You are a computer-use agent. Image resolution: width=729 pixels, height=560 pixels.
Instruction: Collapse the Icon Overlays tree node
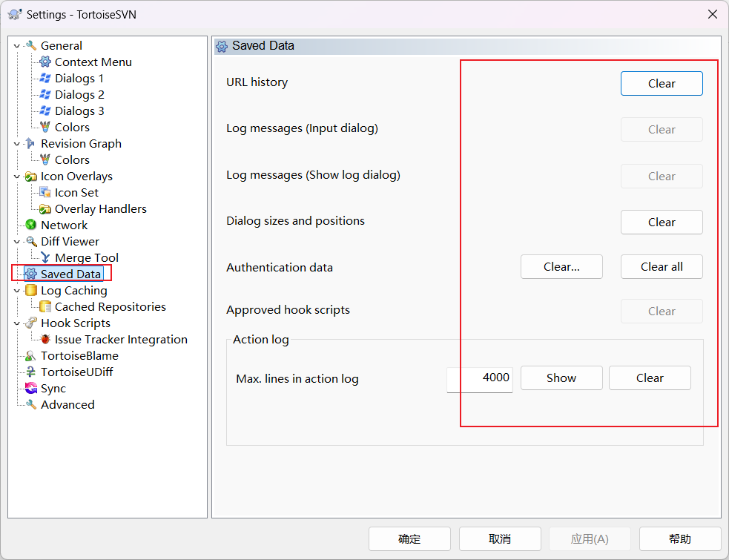point(17,177)
